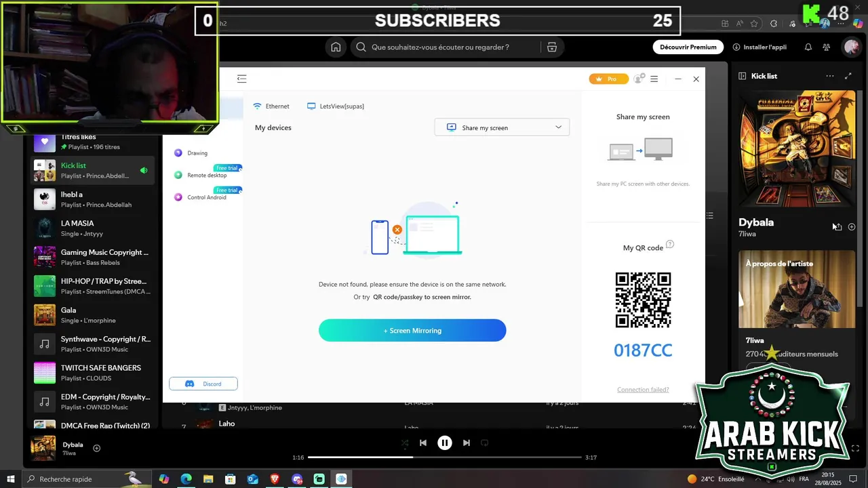Open Spotify friend activity icon
Image resolution: width=868 pixels, height=488 pixels.
coord(826,47)
